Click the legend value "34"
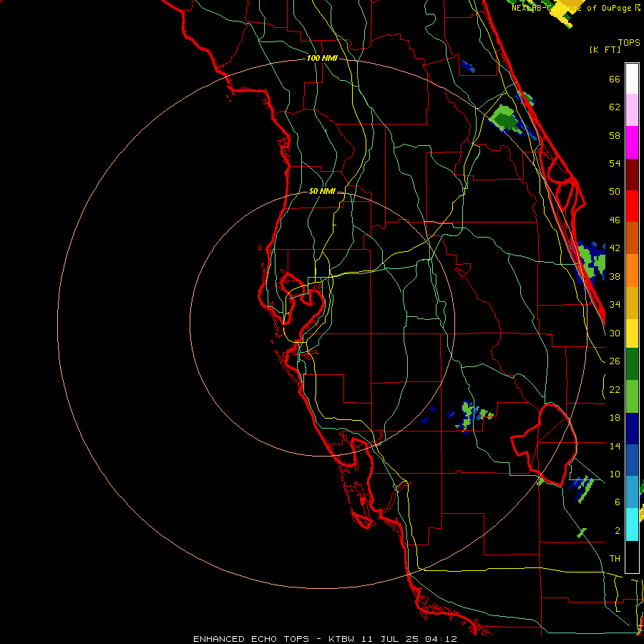The height and width of the screenshot is (644, 644). click(615, 304)
